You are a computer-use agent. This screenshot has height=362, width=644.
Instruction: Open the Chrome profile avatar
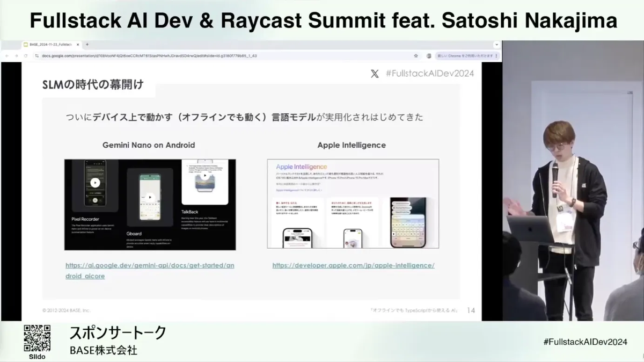[x=429, y=55]
